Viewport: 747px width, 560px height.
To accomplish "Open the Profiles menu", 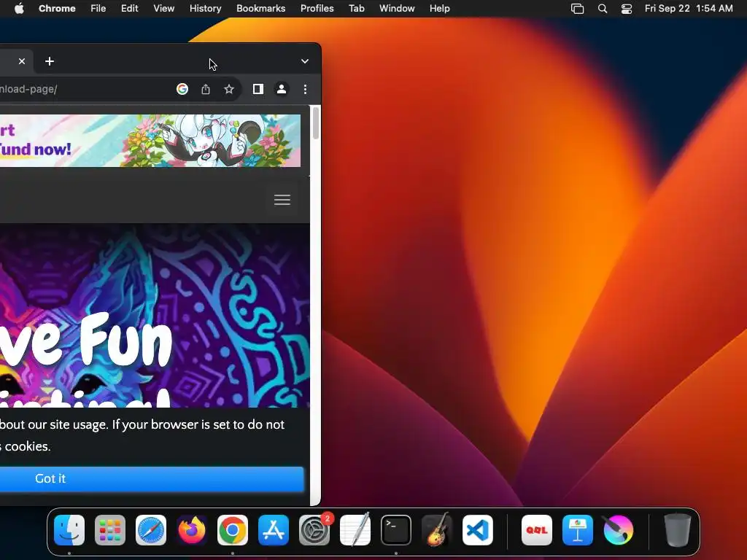I will [x=317, y=8].
